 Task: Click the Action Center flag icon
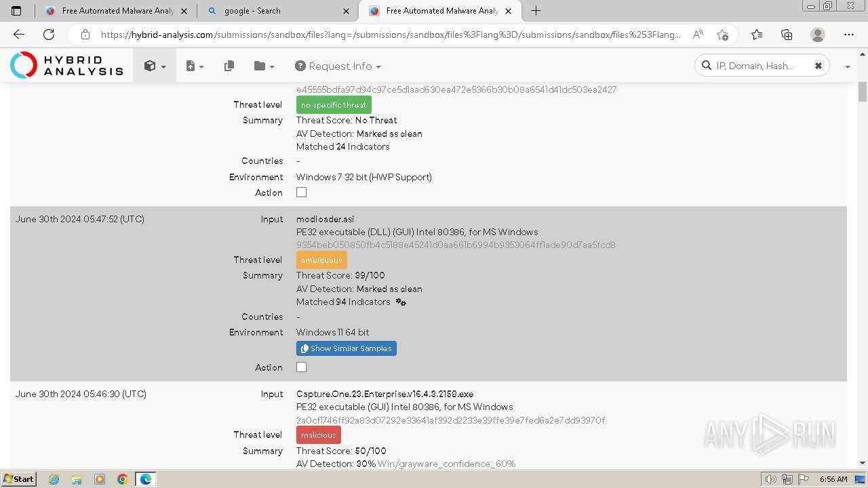(803, 479)
